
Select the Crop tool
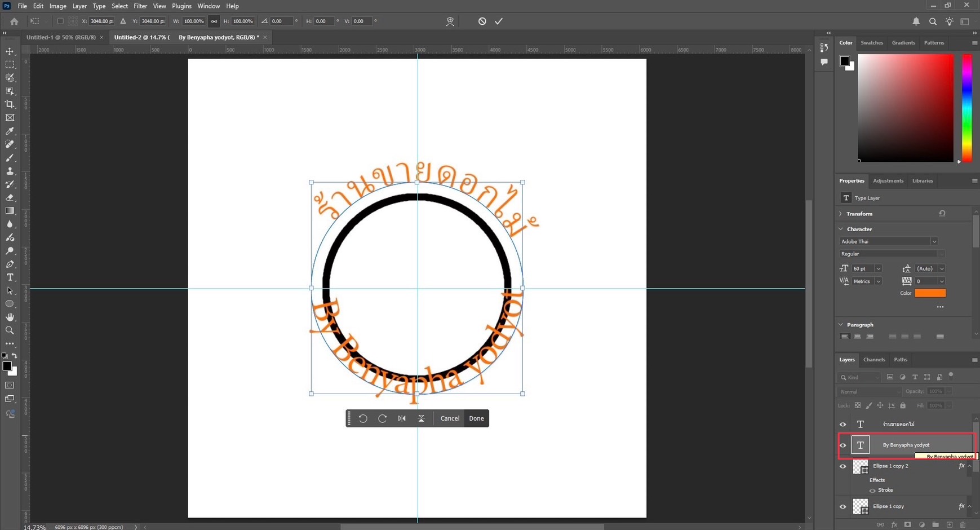[x=10, y=104]
